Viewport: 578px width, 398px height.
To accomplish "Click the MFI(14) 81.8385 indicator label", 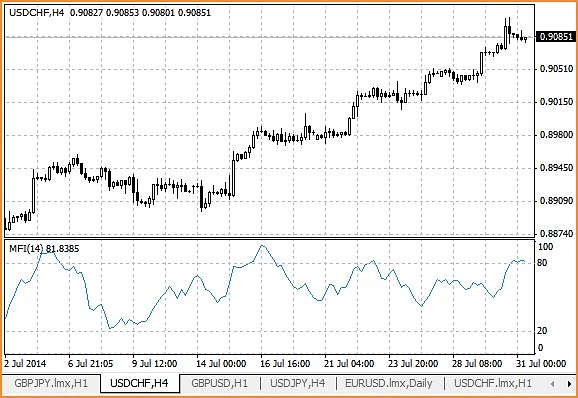I will (x=44, y=249).
